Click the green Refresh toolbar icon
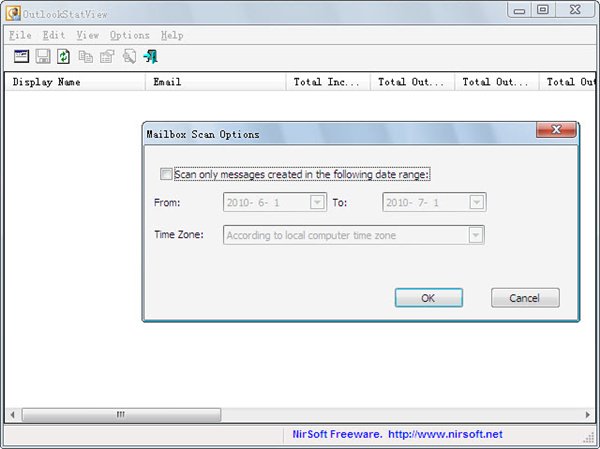Screen dimensions: 600x449 (x=64, y=56)
